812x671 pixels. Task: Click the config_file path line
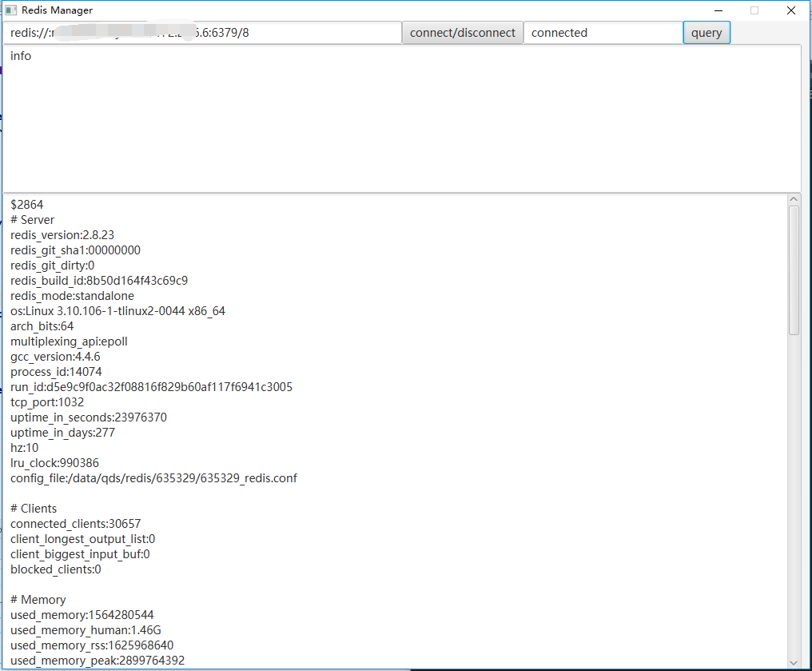153,477
